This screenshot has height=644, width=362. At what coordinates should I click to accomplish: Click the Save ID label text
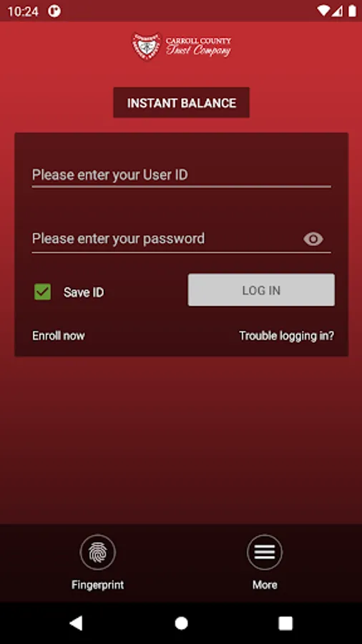[x=84, y=293]
